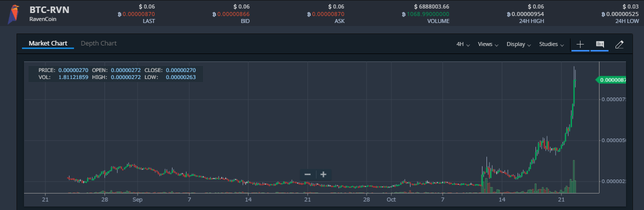The image size is (644, 210).
Task: Click the green current price marker
Action: pos(611,80)
